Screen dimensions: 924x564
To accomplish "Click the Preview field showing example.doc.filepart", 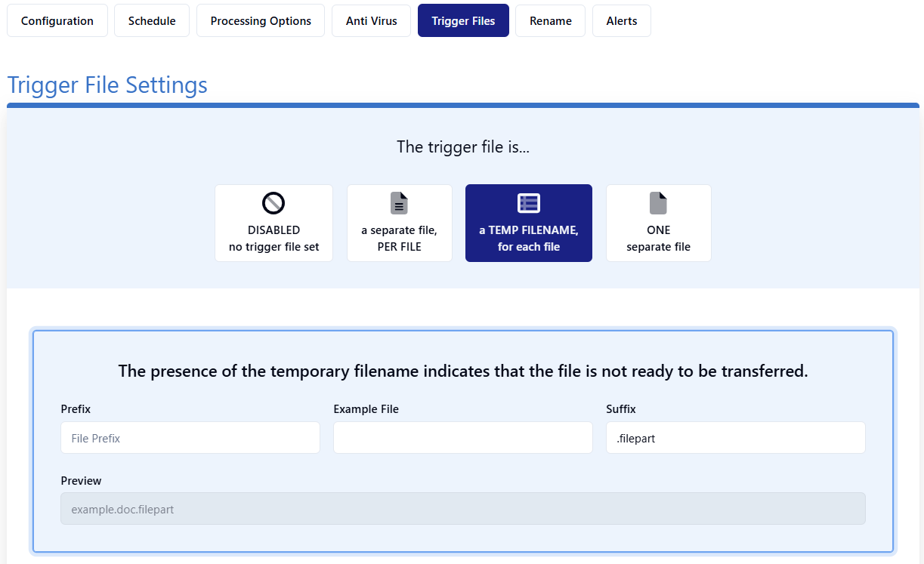I will (x=462, y=509).
